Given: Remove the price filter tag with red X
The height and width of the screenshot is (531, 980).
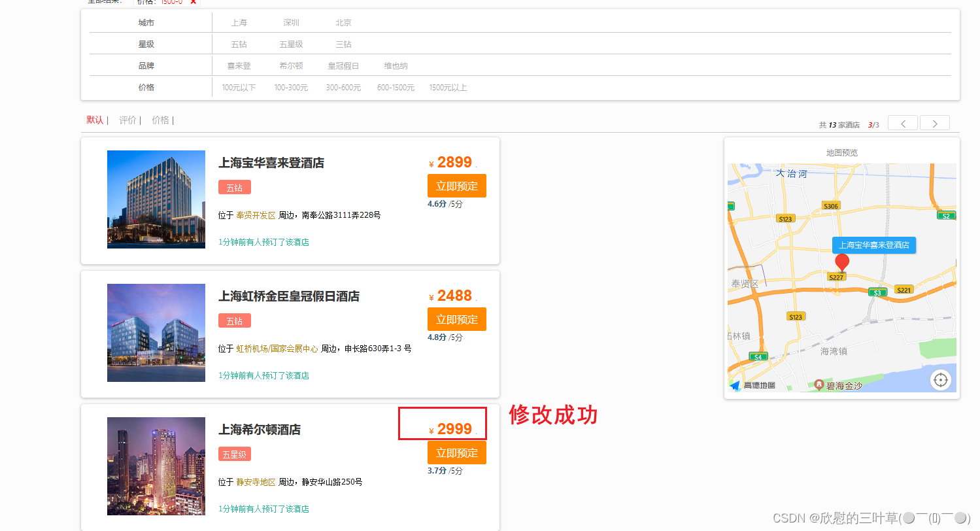Looking at the screenshot, I should tap(193, 2).
